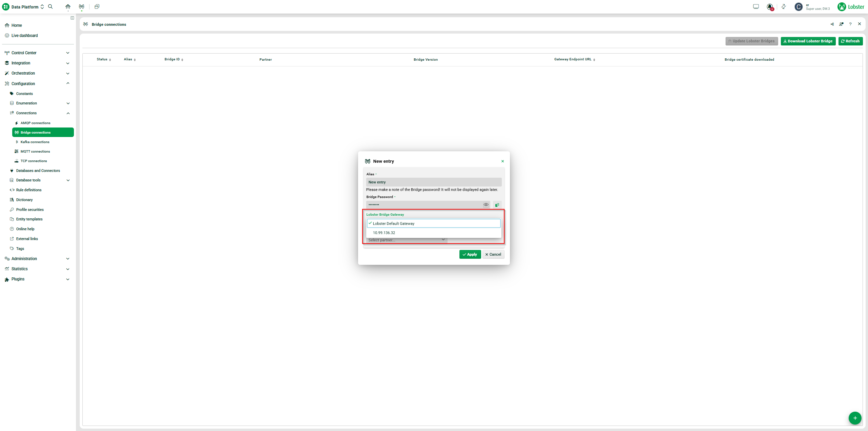868x431 pixels.
Task: Open the Select partner dropdown
Action: pos(406,240)
